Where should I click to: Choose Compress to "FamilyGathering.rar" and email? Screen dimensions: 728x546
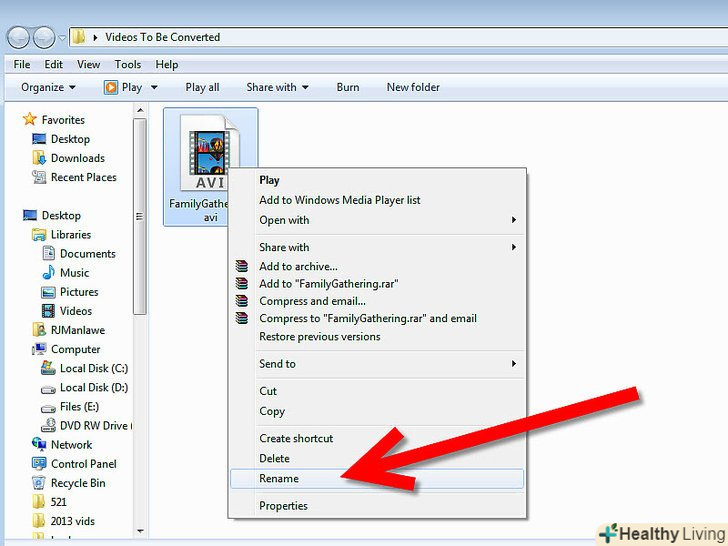tap(377, 318)
